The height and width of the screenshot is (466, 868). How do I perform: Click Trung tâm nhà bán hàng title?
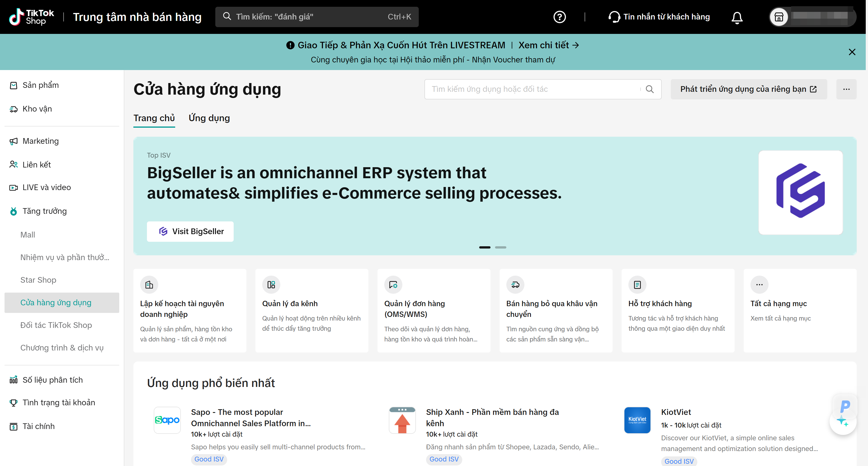137,17
